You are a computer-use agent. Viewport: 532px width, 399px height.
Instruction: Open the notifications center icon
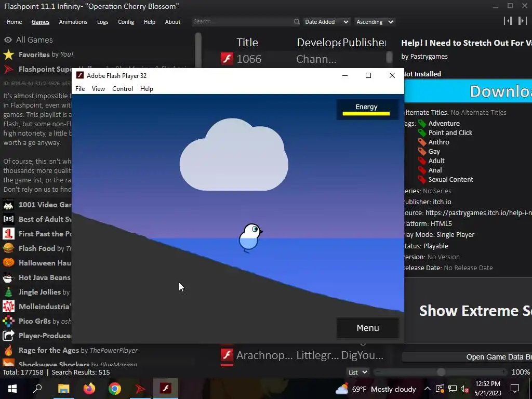click(x=515, y=389)
